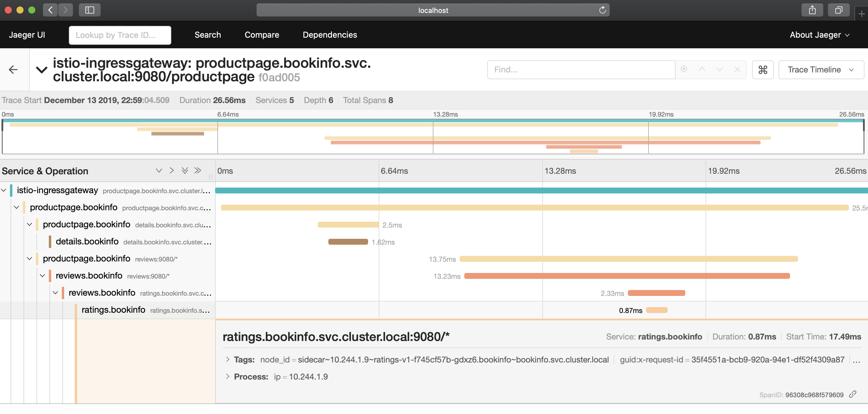Screen dimensions: 868x414
Task: Click Services 5 in trace summary
Action: coord(275,100)
